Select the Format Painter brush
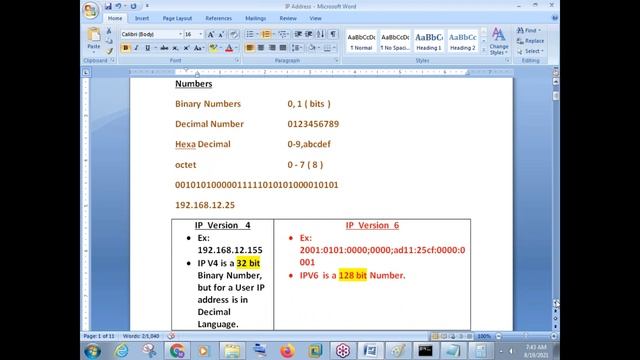Screen dimensions: 640x360 [109, 51]
